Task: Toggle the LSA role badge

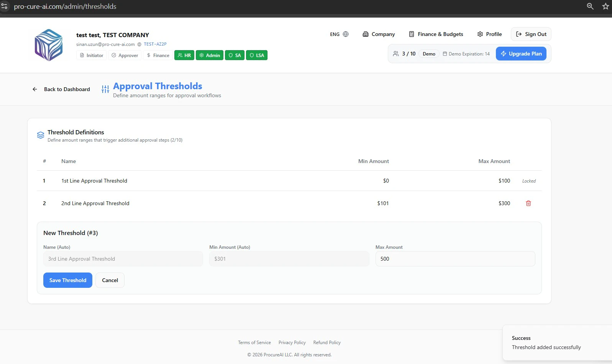Action: 257,55
